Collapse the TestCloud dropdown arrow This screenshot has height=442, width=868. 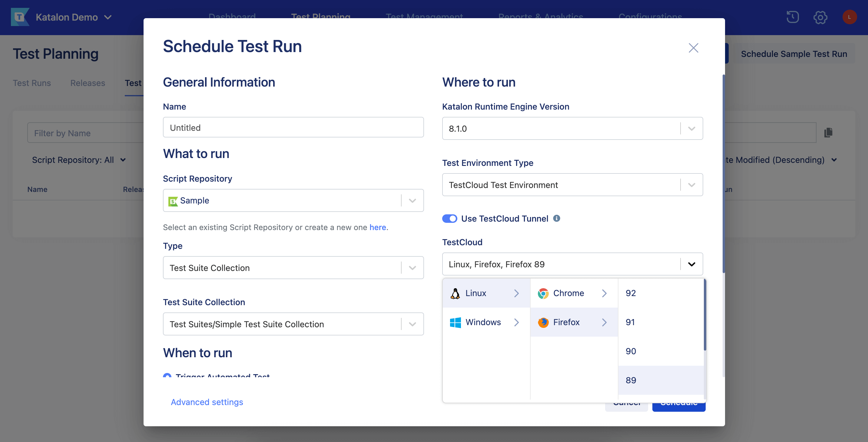(x=691, y=264)
